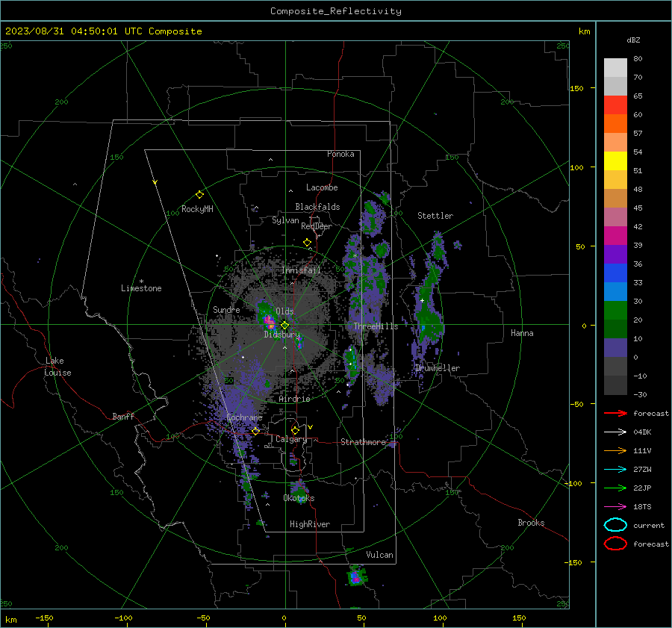Click the Sundre label
The height and width of the screenshot is (628, 672).
(226, 310)
